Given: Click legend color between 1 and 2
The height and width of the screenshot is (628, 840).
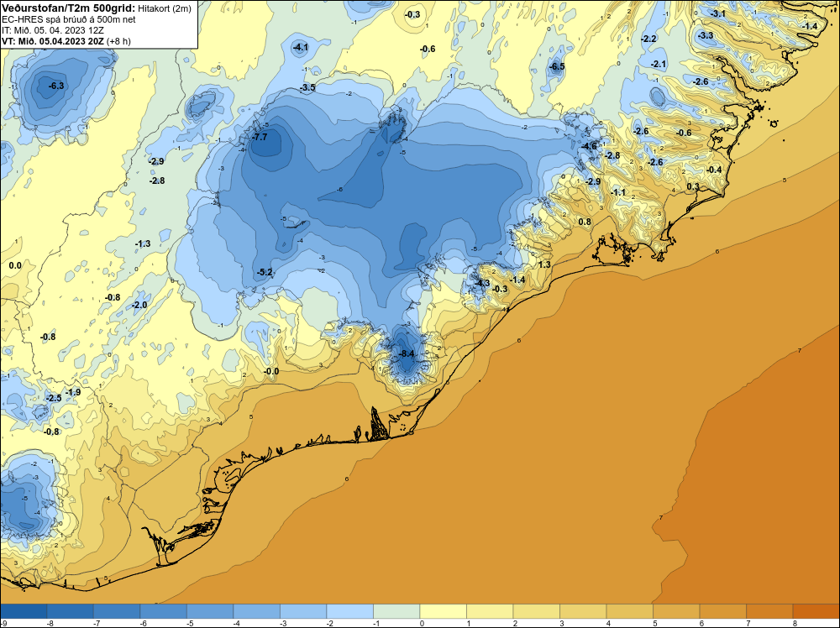Looking at the screenshot, I should (490, 611).
